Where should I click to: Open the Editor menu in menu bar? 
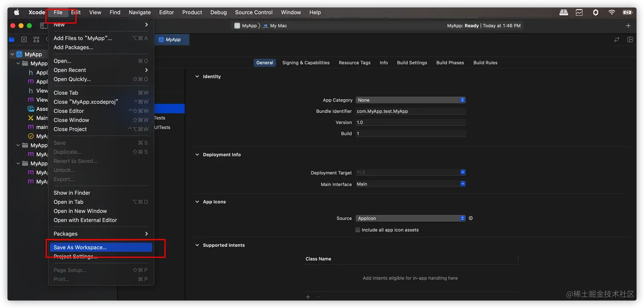click(167, 12)
